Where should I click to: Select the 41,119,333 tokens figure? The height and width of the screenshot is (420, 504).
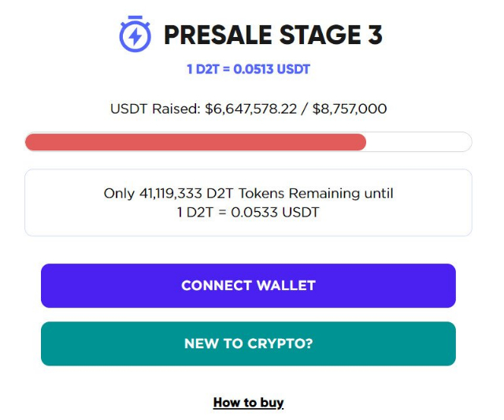pyautogui.click(x=170, y=193)
